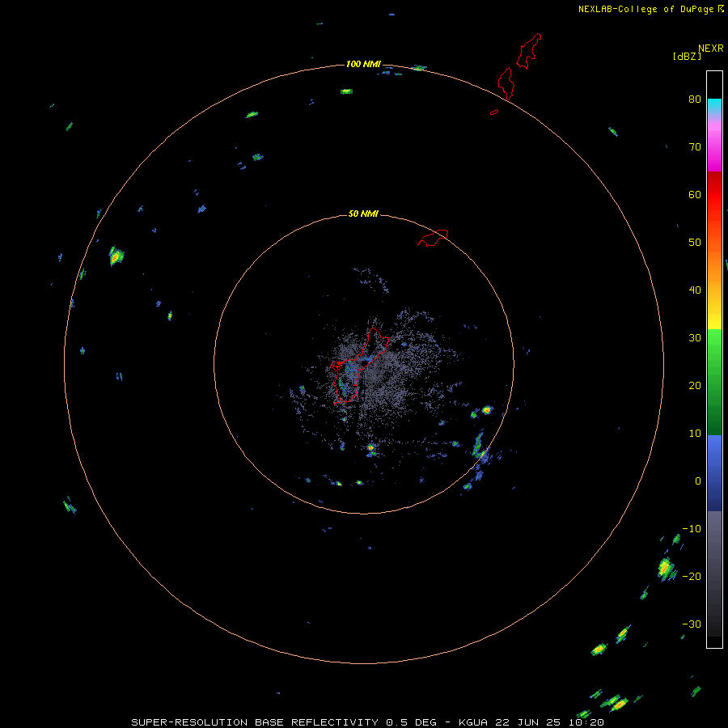Click the '100 NMI' range ring label
728x728 pixels.
(x=363, y=64)
